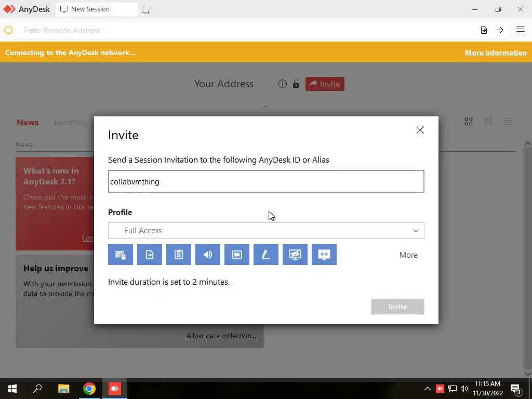Open the What's new in AnyDesk 7.1 card
The height and width of the screenshot is (399, 532).
(x=55, y=204)
